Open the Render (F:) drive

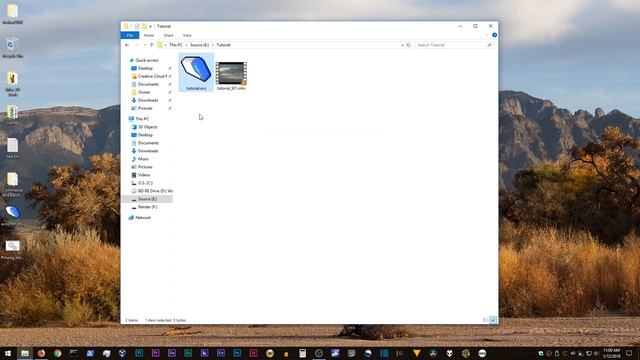pyautogui.click(x=147, y=207)
